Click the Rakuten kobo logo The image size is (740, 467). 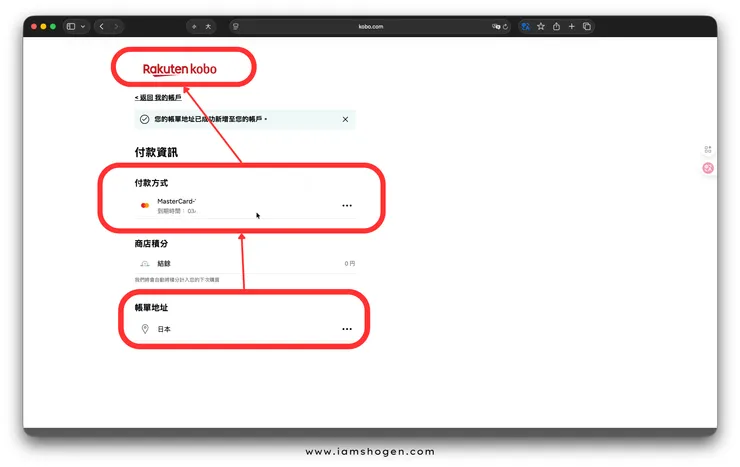point(180,69)
